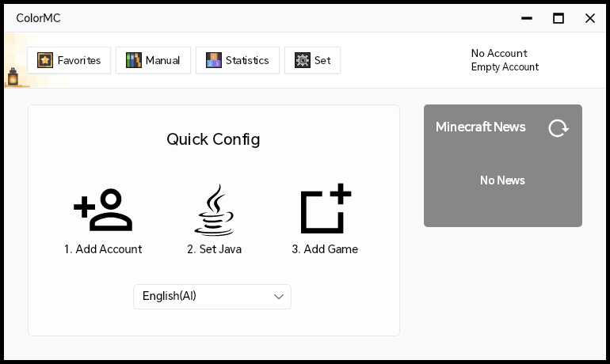Close the ColorMC window
This screenshot has height=364, width=610.
[x=590, y=18]
